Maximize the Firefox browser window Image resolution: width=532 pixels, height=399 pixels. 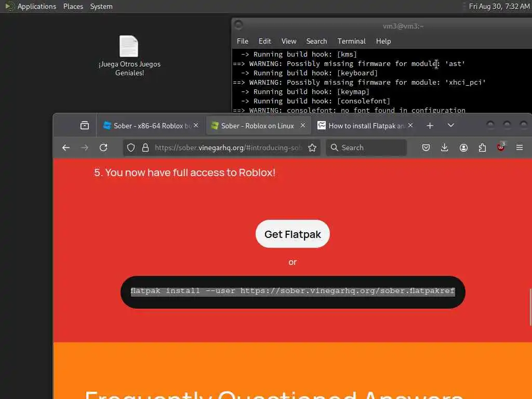tap(507, 126)
